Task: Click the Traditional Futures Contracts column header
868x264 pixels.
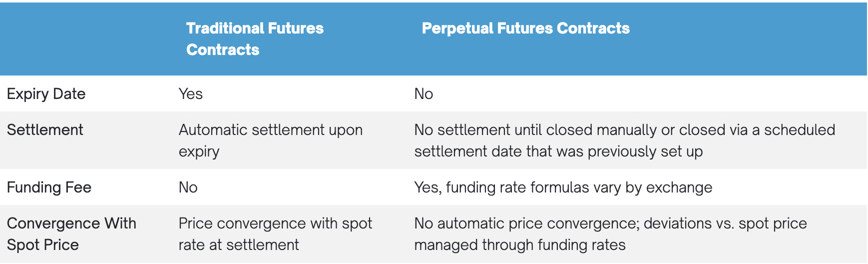Action: pyautogui.click(x=255, y=39)
